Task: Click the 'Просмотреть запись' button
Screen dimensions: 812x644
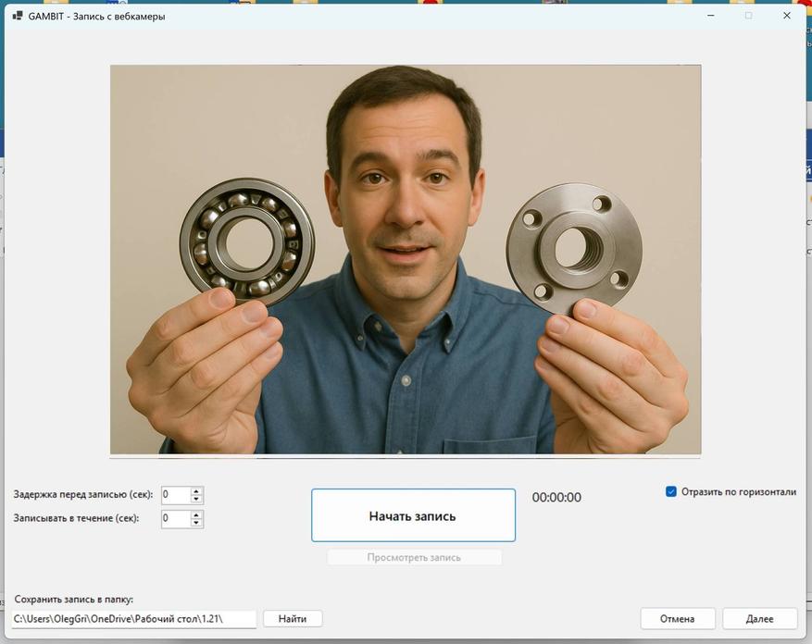Action: (414, 557)
